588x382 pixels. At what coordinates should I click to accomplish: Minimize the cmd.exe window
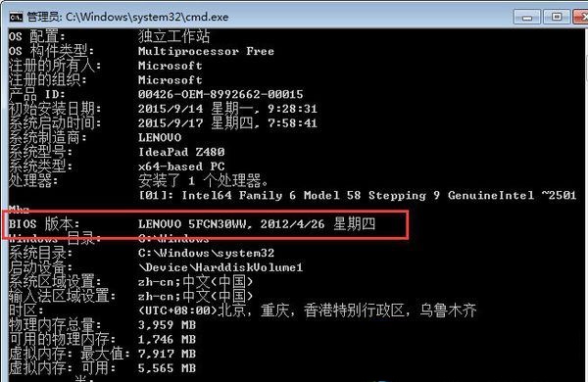click(527, 18)
